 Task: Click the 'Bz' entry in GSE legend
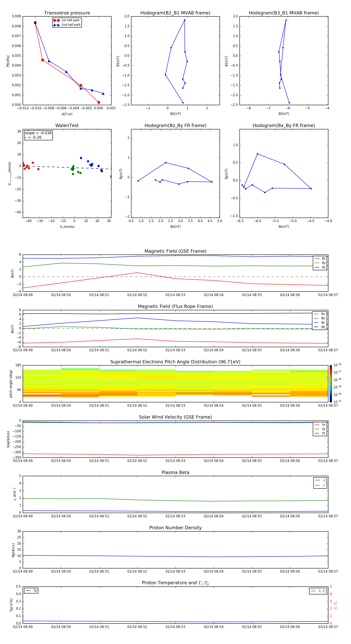pyautogui.click(x=320, y=268)
